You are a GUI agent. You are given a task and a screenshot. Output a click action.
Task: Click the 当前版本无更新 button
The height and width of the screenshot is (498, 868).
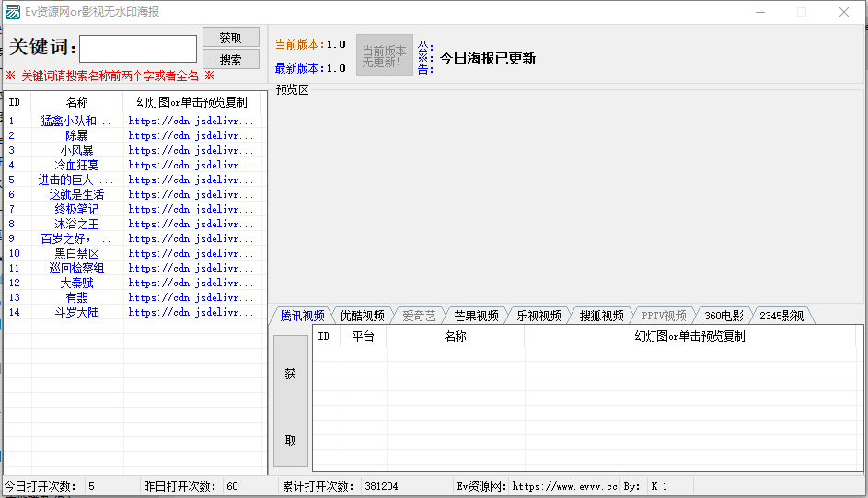tap(384, 55)
